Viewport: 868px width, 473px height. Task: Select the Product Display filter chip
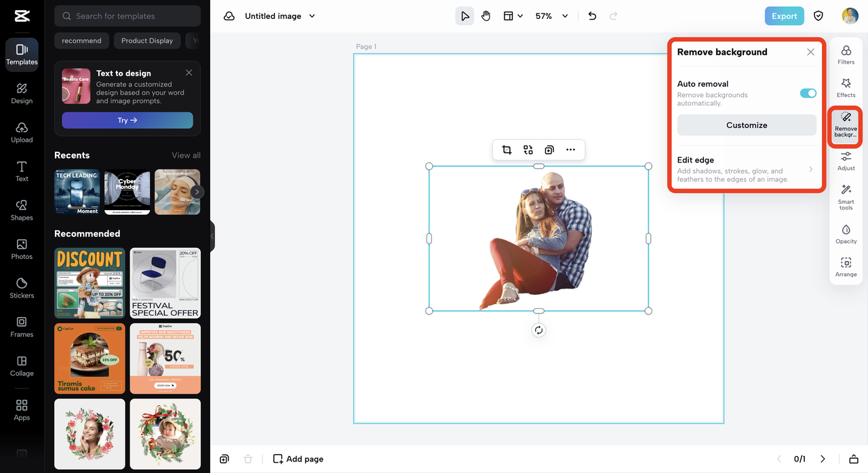point(147,41)
